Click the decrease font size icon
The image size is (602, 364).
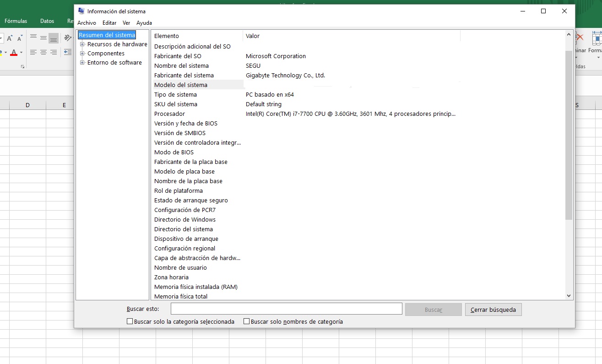[x=20, y=38]
